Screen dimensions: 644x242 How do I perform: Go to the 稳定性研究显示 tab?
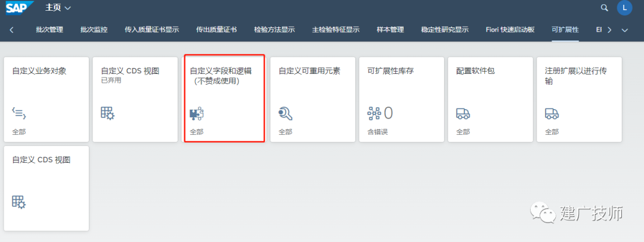click(445, 30)
